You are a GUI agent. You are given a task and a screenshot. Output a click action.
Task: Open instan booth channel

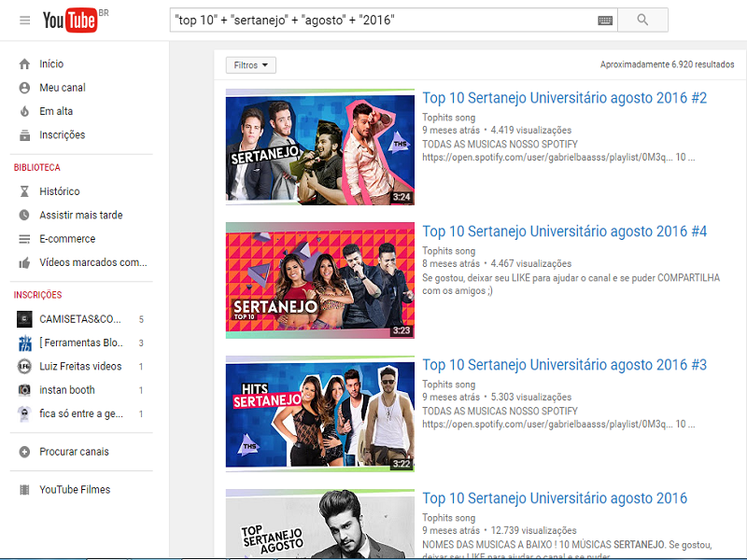click(x=67, y=390)
